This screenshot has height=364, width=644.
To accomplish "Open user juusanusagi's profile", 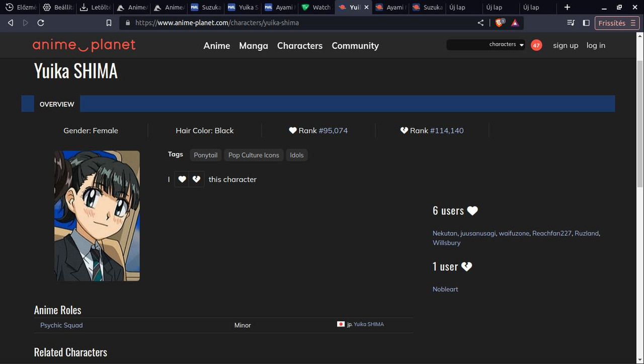I will [x=478, y=233].
